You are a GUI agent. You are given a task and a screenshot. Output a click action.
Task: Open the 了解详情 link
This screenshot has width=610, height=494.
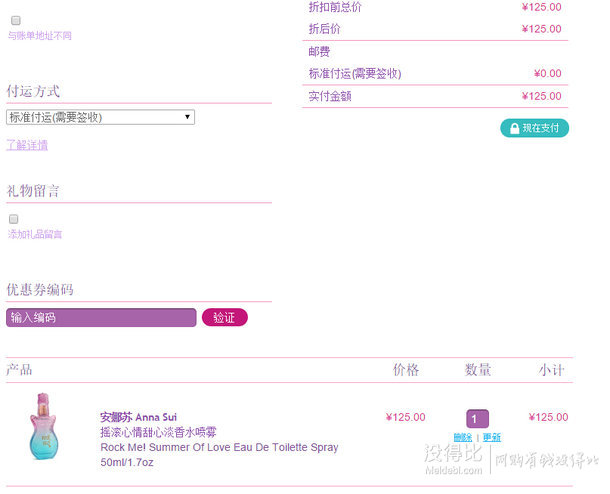tap(27, 145)
